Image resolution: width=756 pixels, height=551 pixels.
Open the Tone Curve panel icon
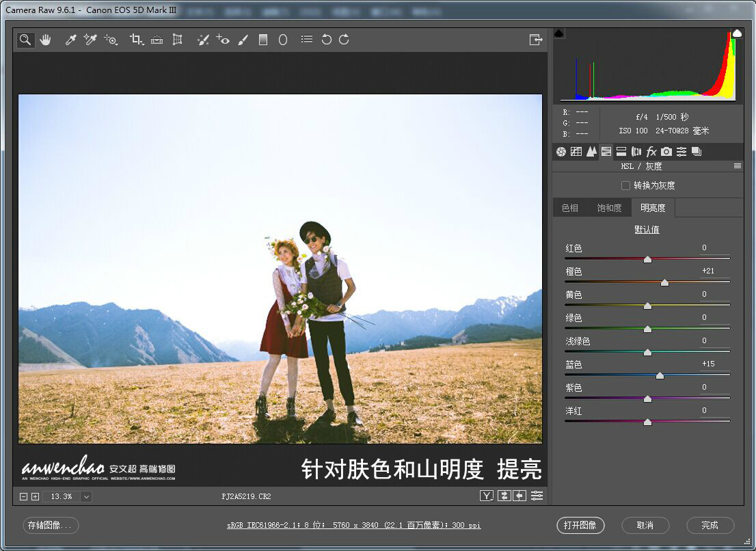[576, 152]
